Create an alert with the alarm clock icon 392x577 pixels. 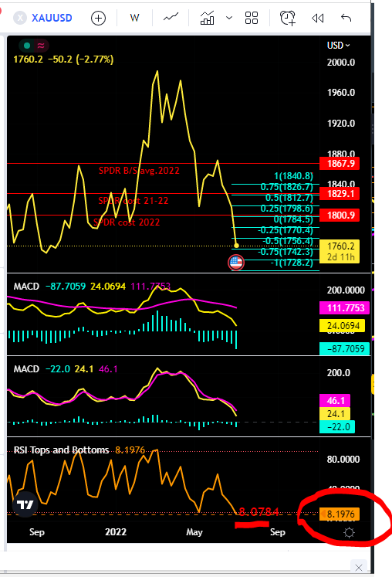click(288, 18)
